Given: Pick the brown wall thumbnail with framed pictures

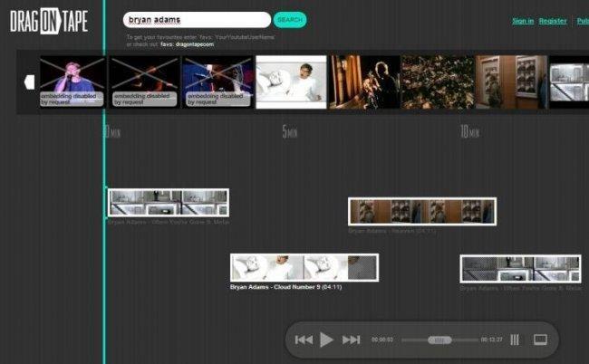Looking at the screenshot, I should coord(511,82).
